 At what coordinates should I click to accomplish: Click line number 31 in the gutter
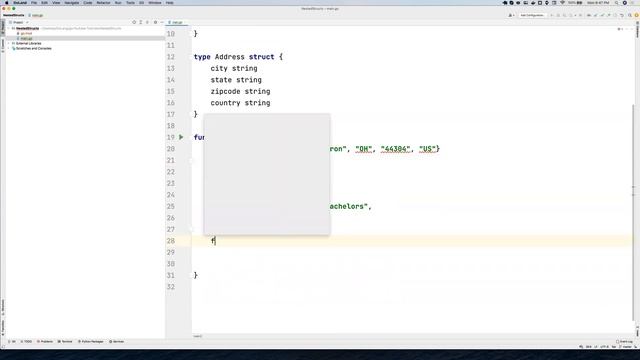coord(171,276)
